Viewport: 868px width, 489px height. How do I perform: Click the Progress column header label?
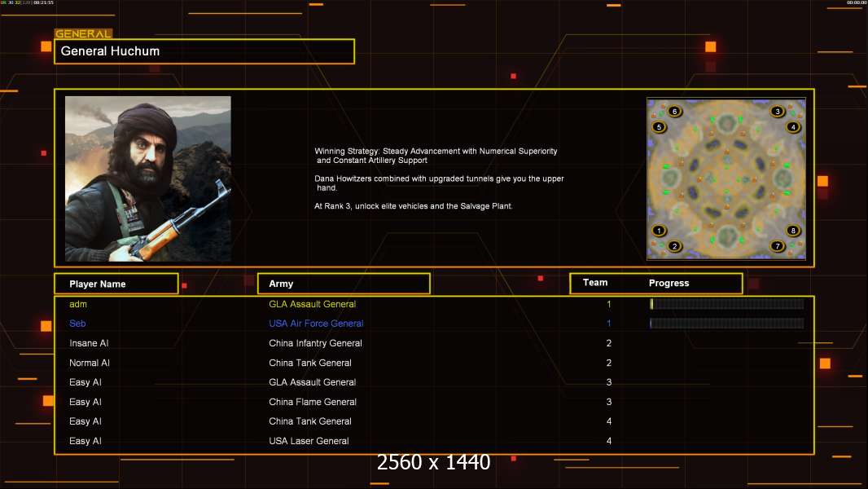pyautogui.click(x=669, y=284)
